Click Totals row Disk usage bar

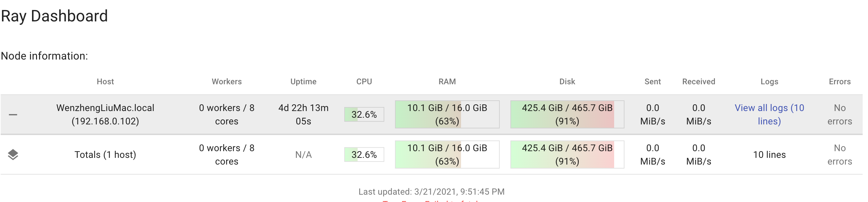tap(567, 155)
